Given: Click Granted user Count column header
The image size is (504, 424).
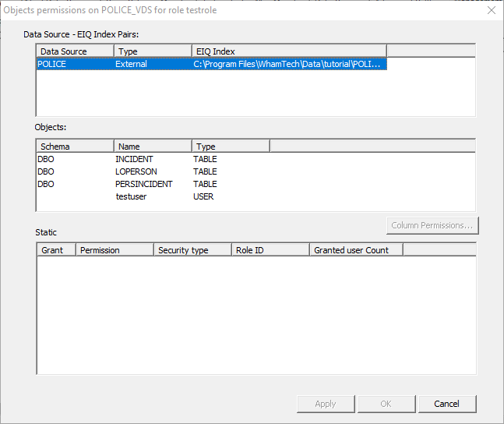Looking at the screenshot, I should point(355,250).
